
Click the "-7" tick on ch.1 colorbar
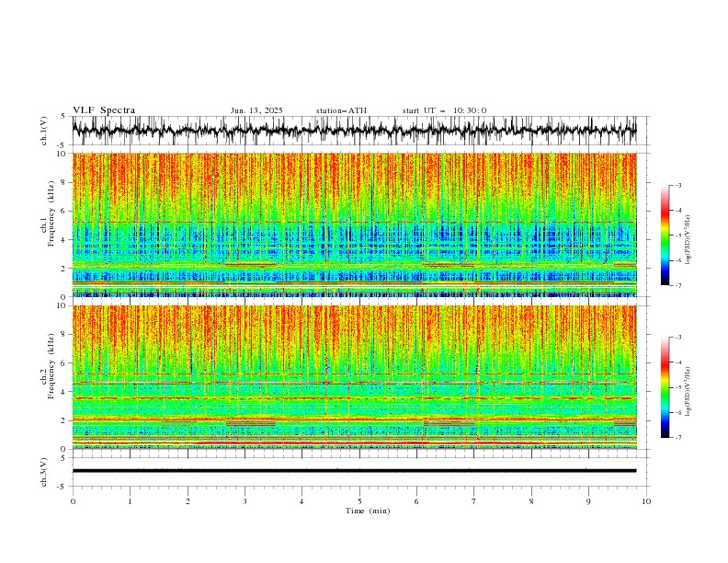tap(678, 286)
